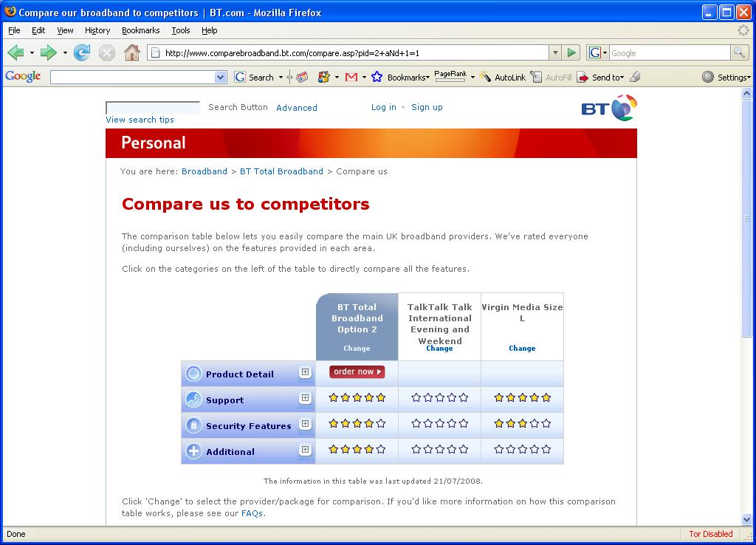Image resolution: width=756 pixels, height=545 pixels.
Task: Click the Google logo on the toolbar
Action: point(23,76)
